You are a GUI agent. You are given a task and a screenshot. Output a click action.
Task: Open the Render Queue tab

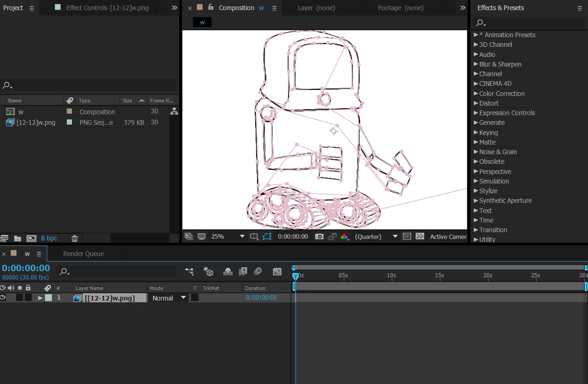tap(83, 254)
